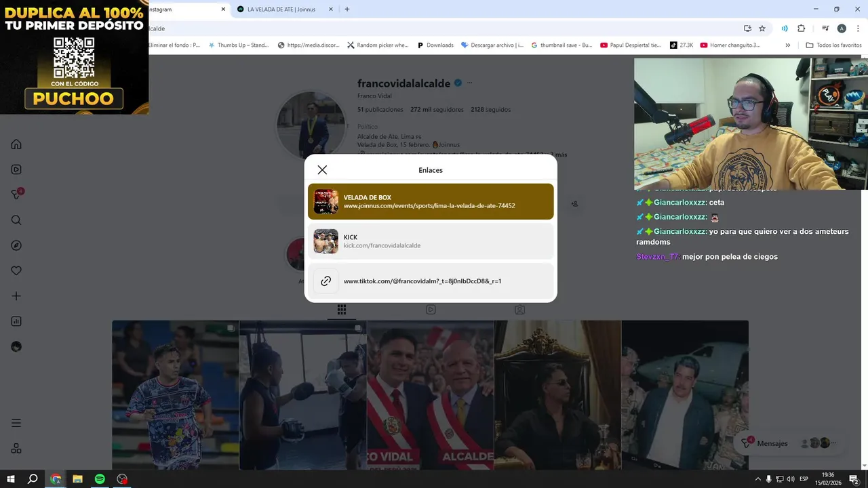
Task: Open the boxing training post
Action: [x=303, y=395]
